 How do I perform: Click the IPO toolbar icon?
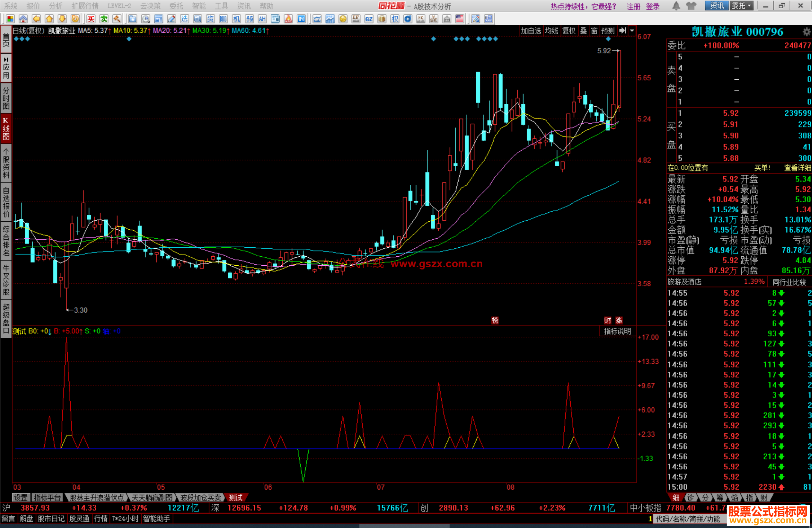pos(301,19)
